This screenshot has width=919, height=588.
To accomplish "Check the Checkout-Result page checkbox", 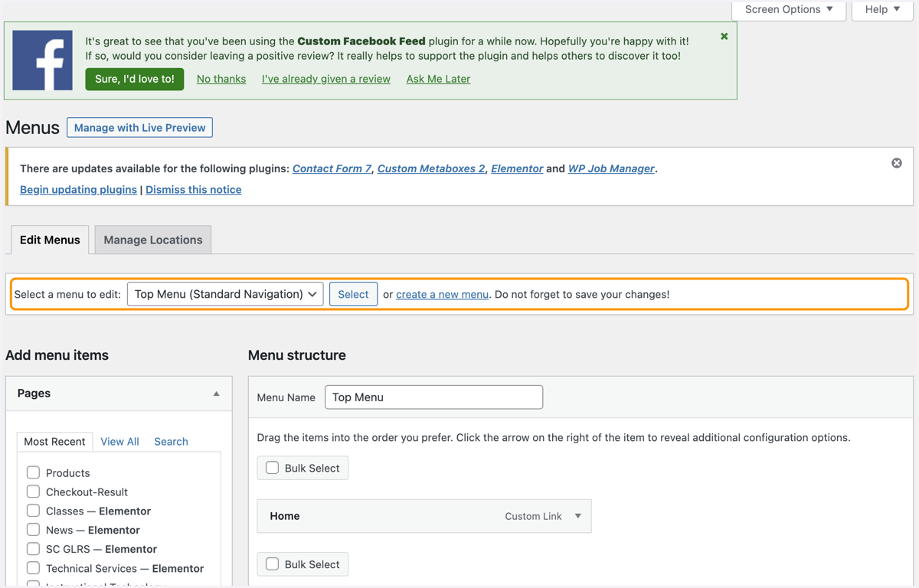I will (x=33, y=492).
